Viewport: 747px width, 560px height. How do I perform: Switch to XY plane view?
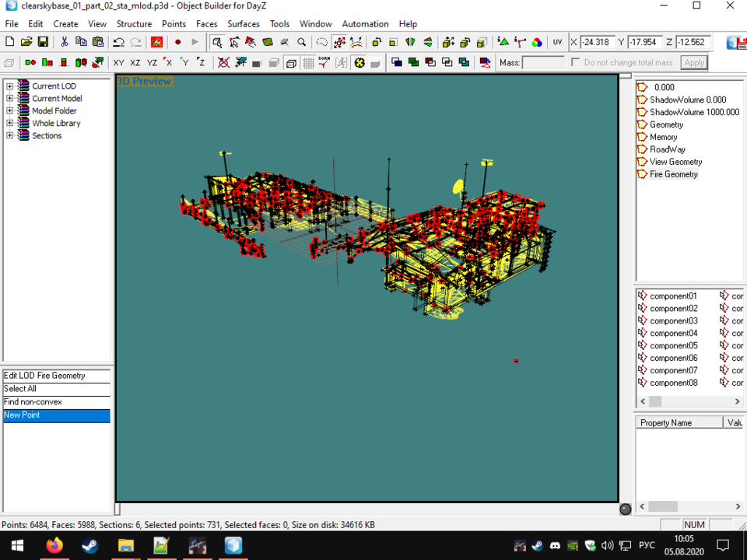click(118, 62)
